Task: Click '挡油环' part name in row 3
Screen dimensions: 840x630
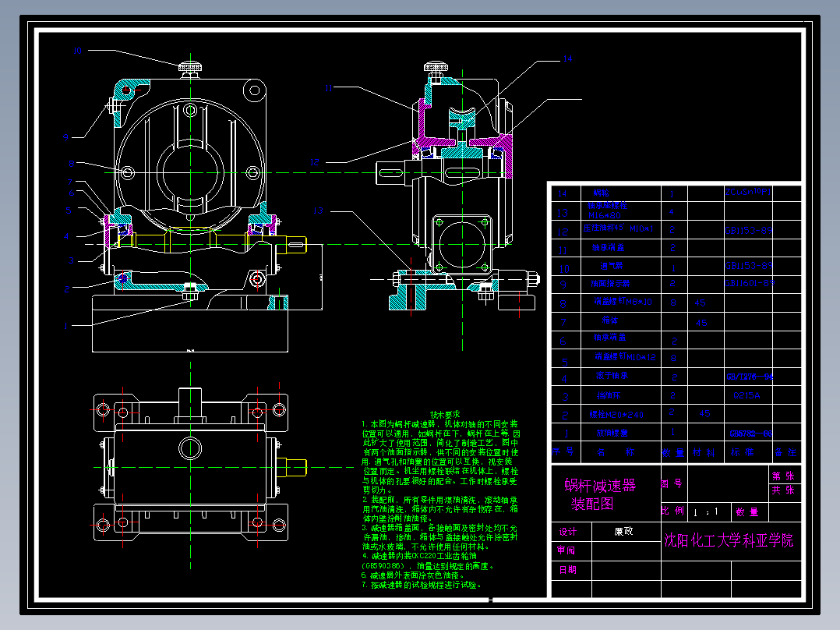Action: (609, 395)
